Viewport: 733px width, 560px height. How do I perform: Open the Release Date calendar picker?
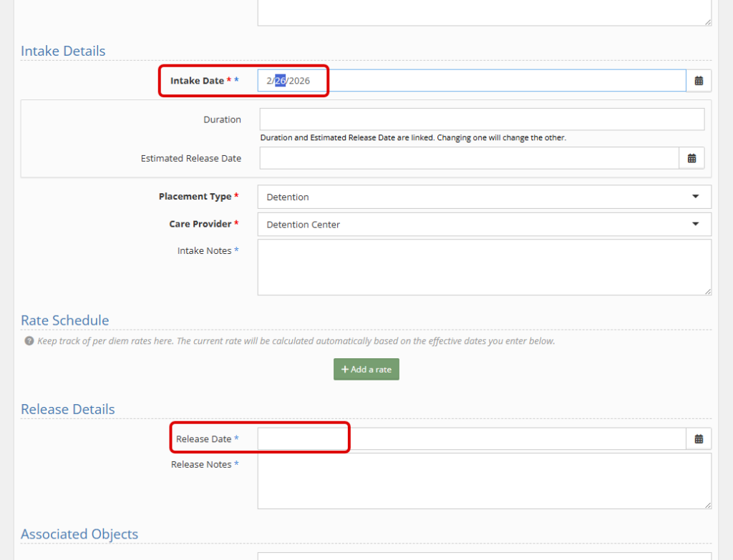699,439
